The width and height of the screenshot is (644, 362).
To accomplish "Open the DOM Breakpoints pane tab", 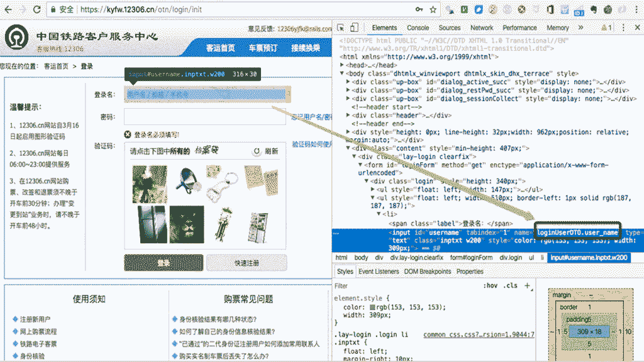I will click(428, 271).
